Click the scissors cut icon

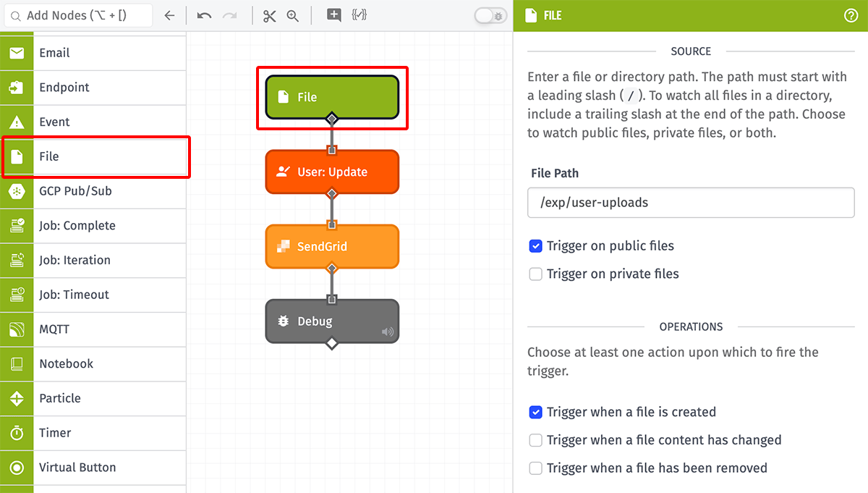tap(270, 15)
